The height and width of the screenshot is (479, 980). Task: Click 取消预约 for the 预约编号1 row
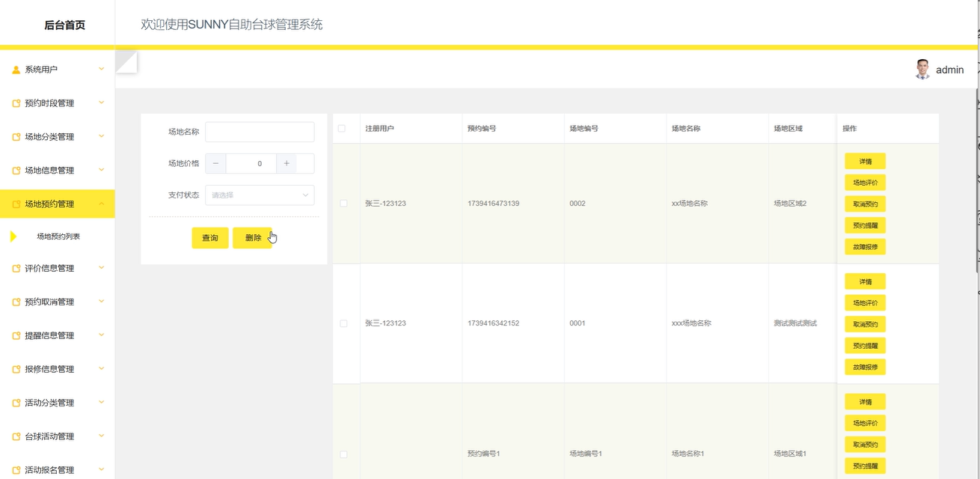point(865,445)
